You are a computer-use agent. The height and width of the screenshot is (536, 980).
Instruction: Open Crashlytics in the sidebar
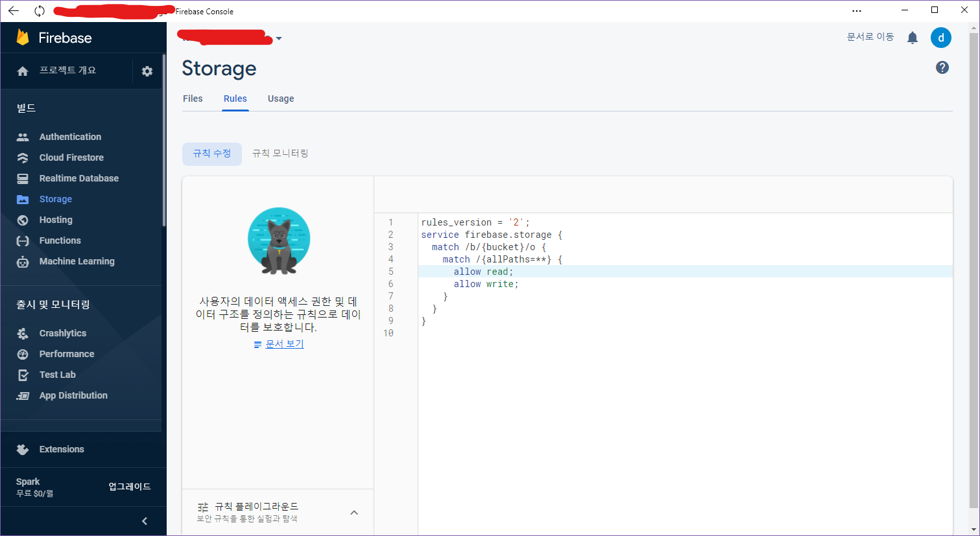tap(63, 333)
